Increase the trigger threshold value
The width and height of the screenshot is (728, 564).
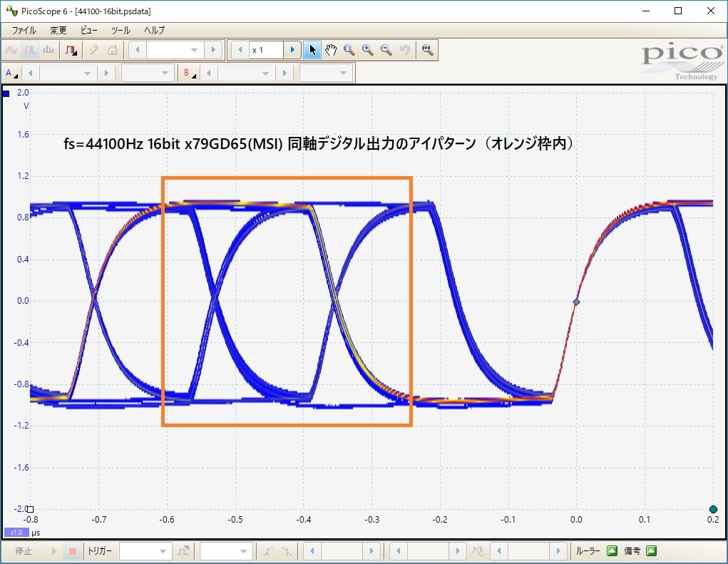click(x=371, y=551)
